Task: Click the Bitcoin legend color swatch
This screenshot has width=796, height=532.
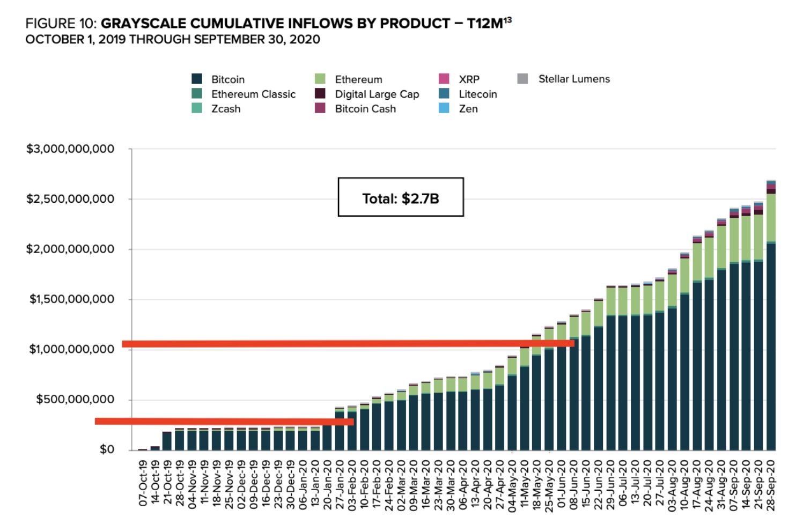Action: click(x=197, y=79)
